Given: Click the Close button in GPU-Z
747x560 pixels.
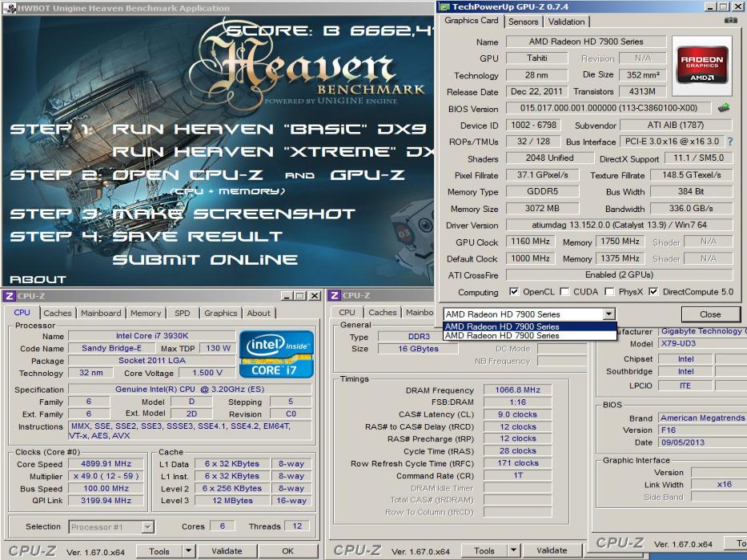Looking at the screenshot, I should pyautogui.click(x=710, y=314).
